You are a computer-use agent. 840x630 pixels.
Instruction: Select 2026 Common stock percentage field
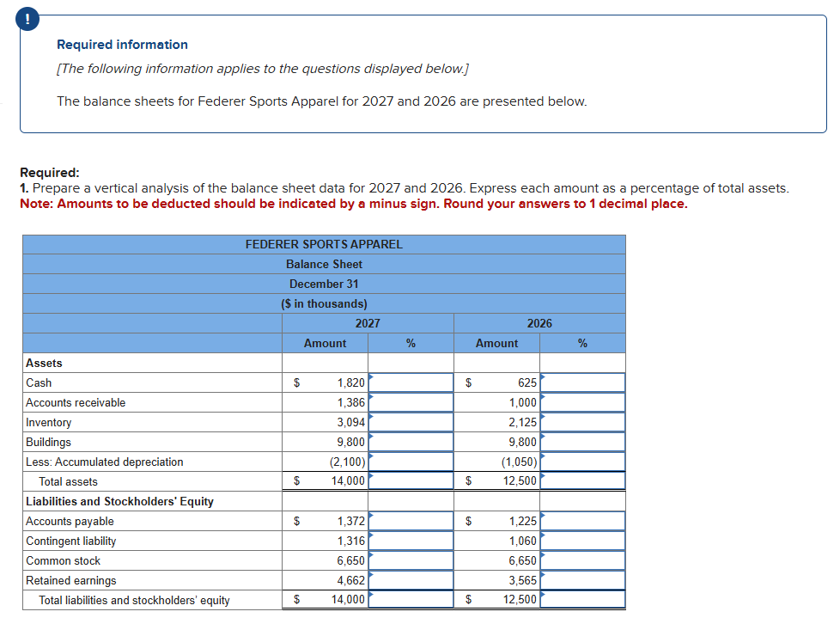click(583, 561)
